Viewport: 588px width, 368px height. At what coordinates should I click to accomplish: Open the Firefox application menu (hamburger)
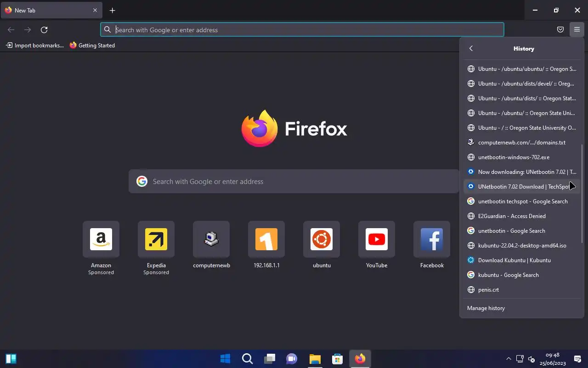coord(577,29)
